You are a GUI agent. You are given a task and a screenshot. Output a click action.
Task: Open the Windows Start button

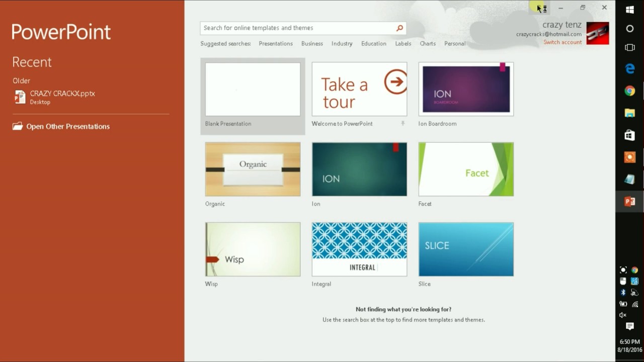point(629,9)
